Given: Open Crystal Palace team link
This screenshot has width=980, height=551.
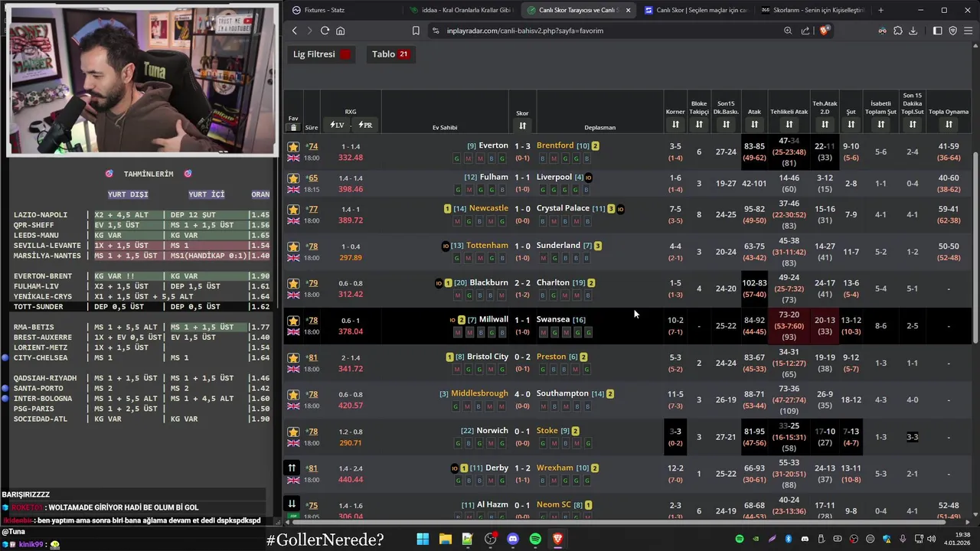Looking at the screenshot, I should coord(563,208).
